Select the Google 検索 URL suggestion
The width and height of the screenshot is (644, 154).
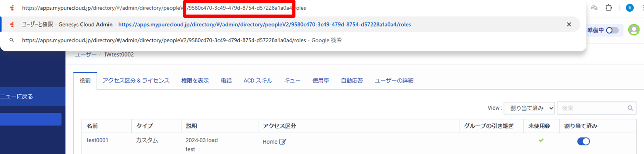coord(290,40)
